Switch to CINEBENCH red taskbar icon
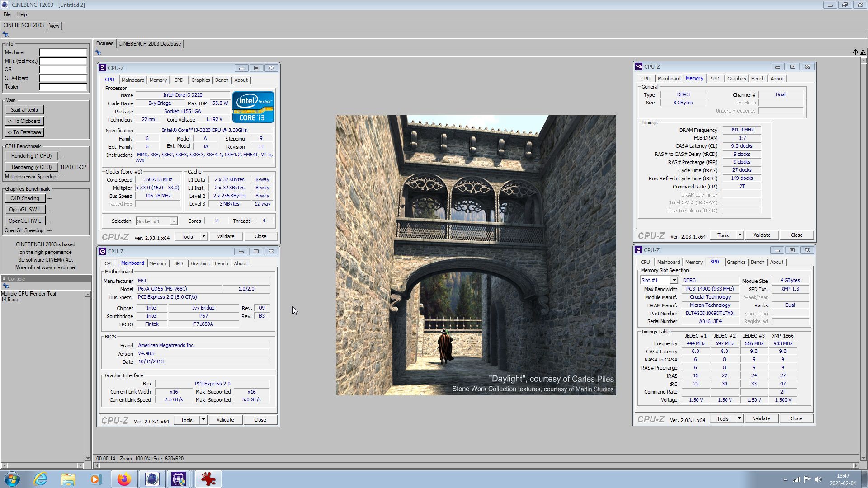868x488 pixels. coord(208,479)
